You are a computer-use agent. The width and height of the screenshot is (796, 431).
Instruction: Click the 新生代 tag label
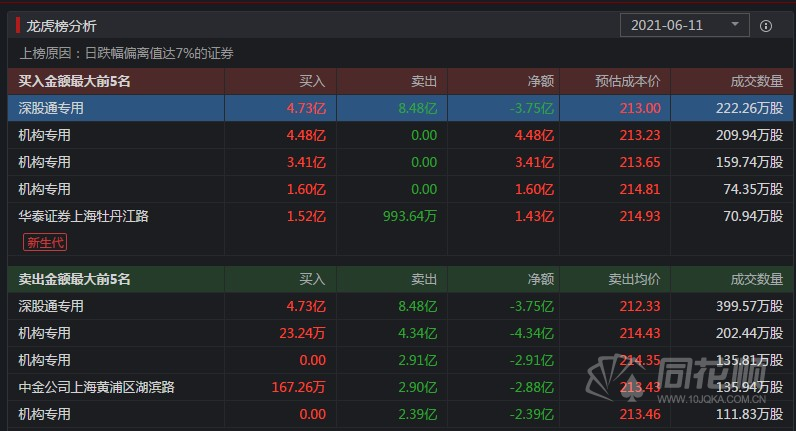46,241
